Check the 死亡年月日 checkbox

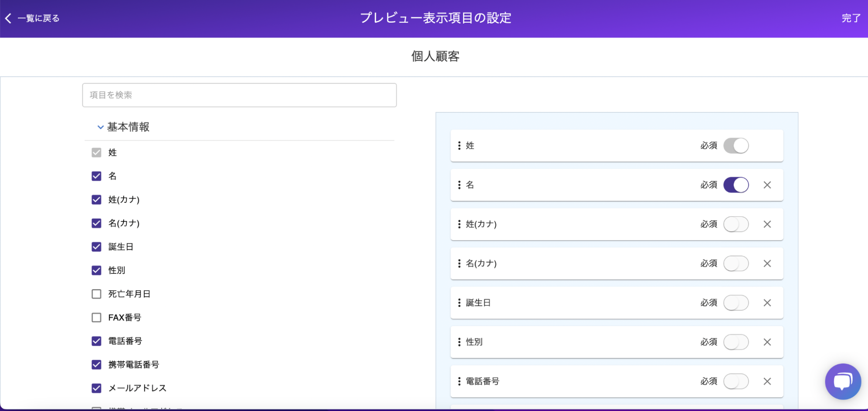(x=96, y=294)
